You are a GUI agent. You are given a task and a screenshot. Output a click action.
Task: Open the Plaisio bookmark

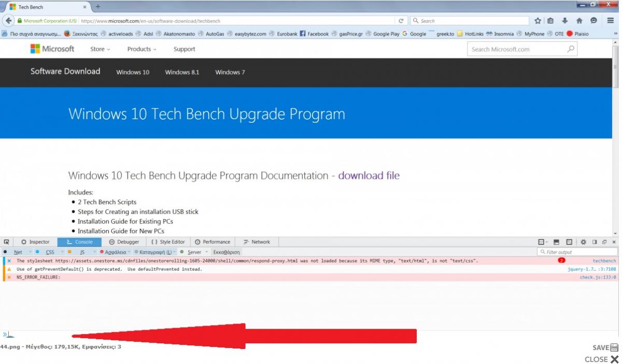pos(577,34)
